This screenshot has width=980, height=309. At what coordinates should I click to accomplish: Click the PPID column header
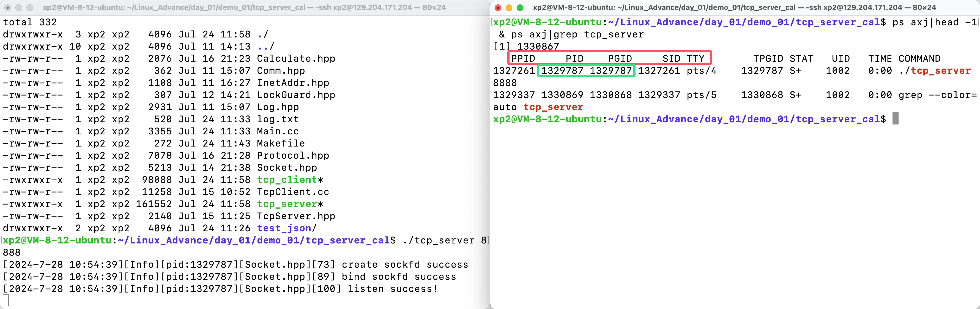click(x=523, y=59)
